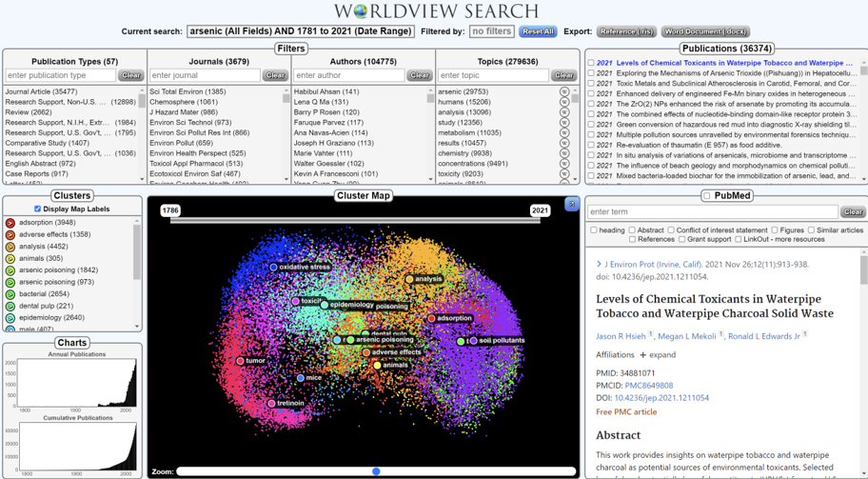Click the arsenic poisoning (1842) cluster icon
The image size is (868, 479).
10,270
